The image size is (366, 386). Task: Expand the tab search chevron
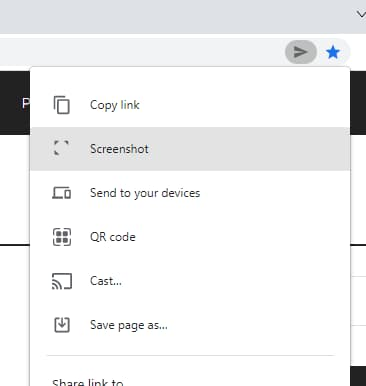click(x=361, y=14)
